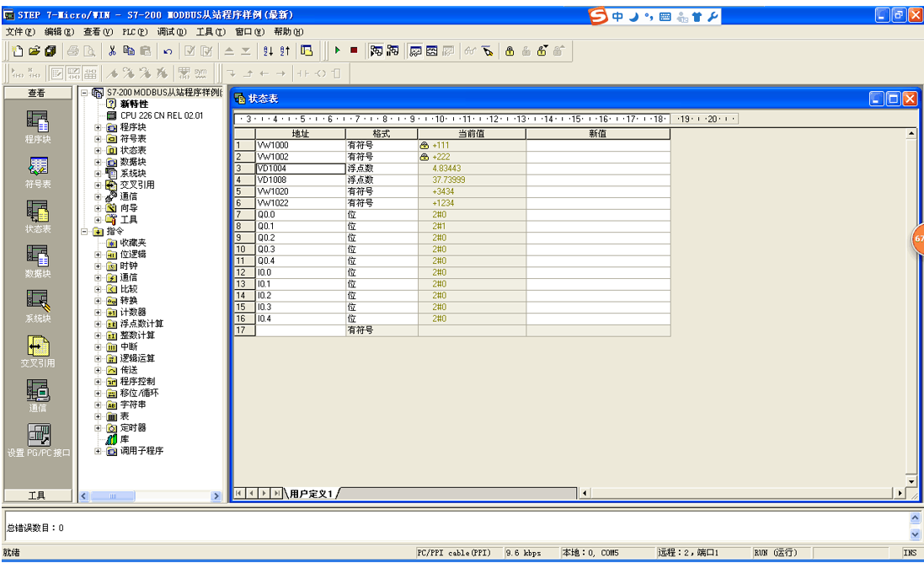924x563 pixels.
Task: Open System Block in the navigation bar
Action: pyautogui.click(x=38, y=307)
